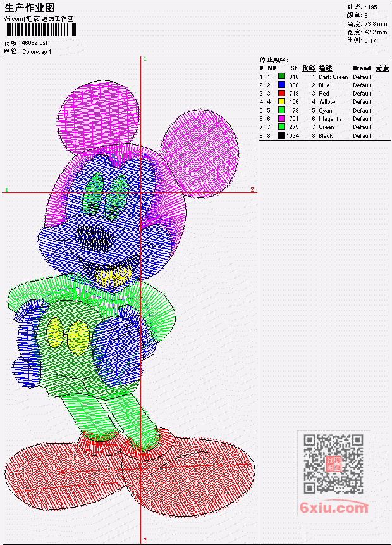The image size is (392, 545).
Task: Select stitch count 106 in Yellow row
Action: pyautogui.click(x=294, y=102)
